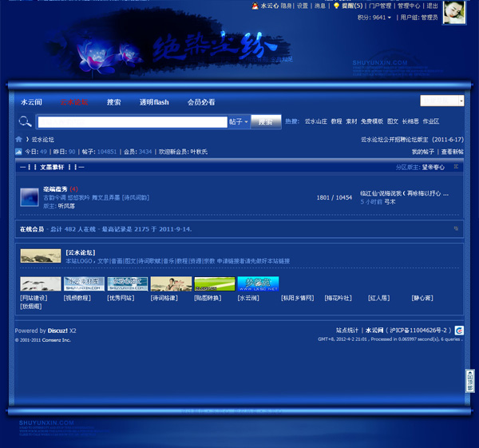Viewport: 479px width, 448px height.
Task: Open the new member 叶秋氏 profile
Action: point(199,152)
